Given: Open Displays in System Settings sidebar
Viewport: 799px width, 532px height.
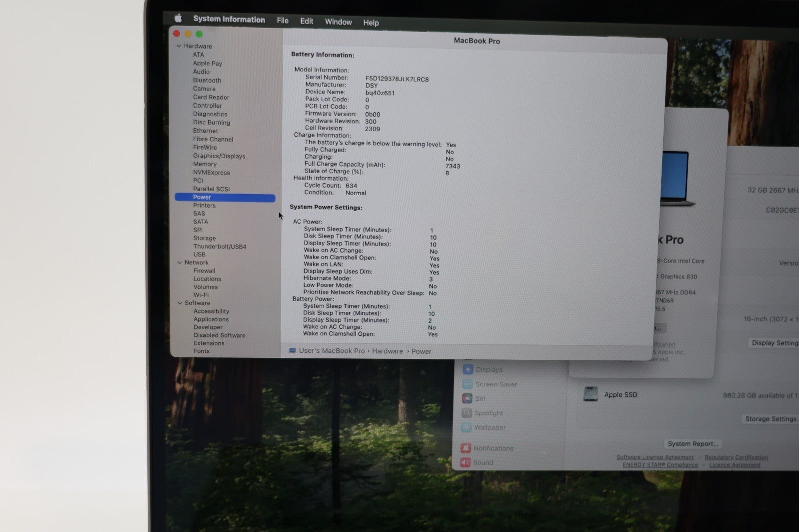Looking at the screenshot, I should 482,370.
